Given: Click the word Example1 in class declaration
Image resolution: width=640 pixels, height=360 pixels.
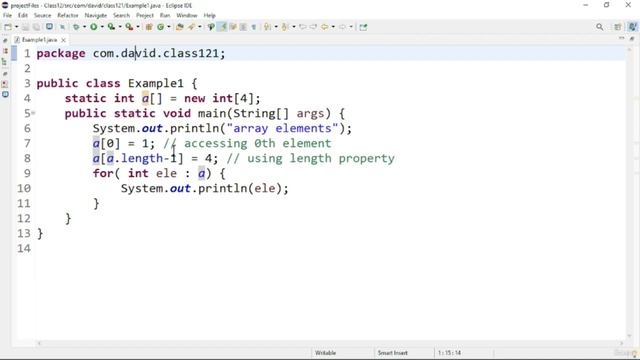Looking at the screenshot, I should (156, 83).
